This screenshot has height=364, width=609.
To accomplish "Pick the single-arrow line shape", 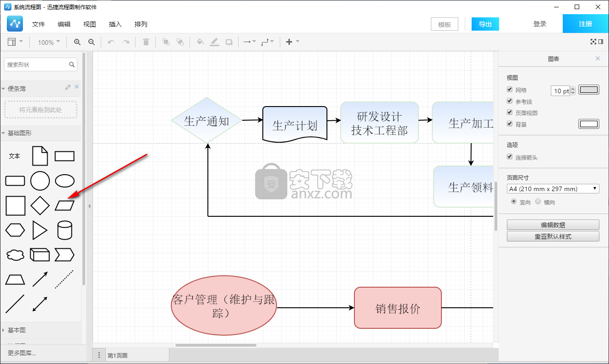I will [40, 279].
